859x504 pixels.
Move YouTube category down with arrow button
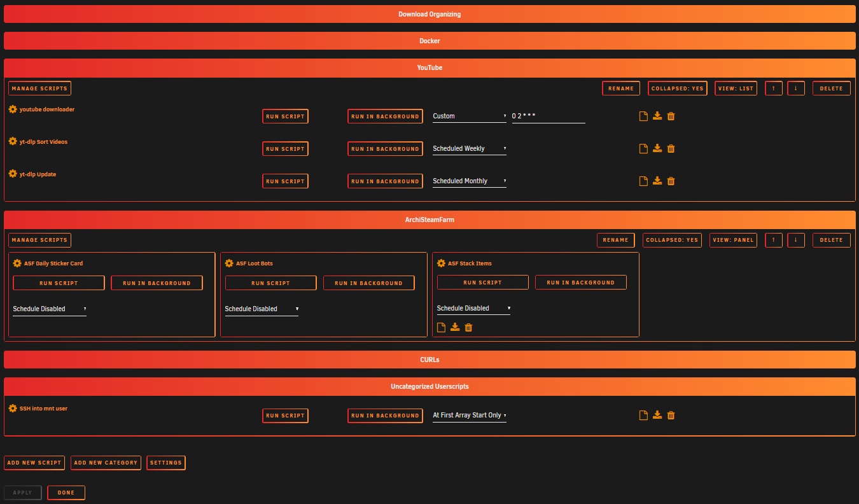[x=796, y=88]
